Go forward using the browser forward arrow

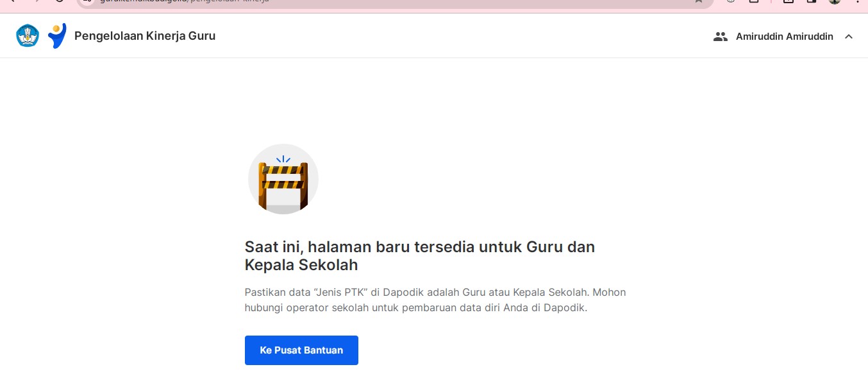point(36,1)
